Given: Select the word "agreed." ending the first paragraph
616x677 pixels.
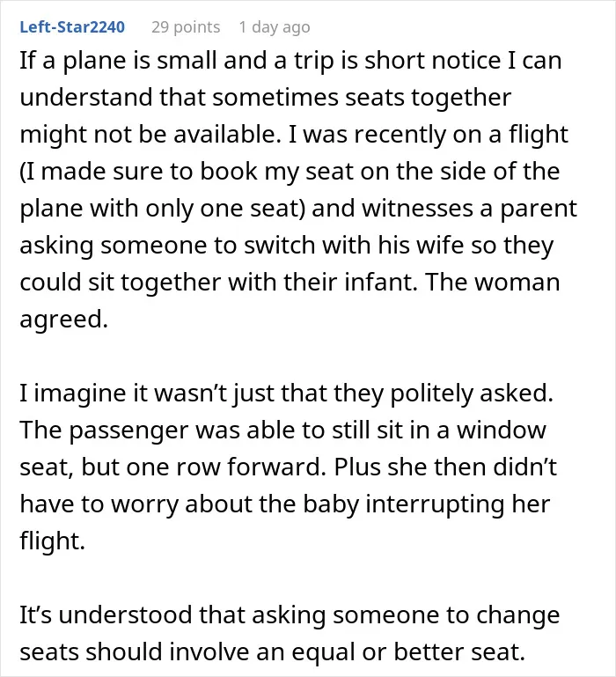Looking at the screenshot, I should pos(64,320).
